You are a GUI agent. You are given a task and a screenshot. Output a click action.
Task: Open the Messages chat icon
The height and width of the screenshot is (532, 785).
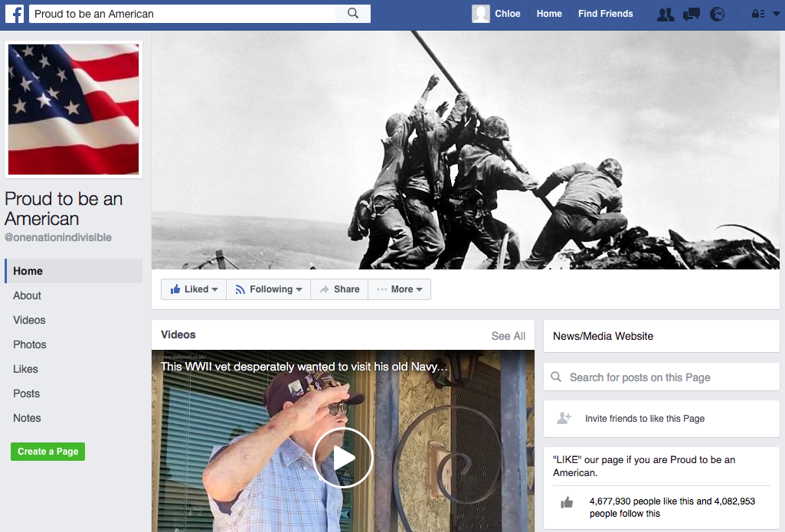tap(692, 14)
